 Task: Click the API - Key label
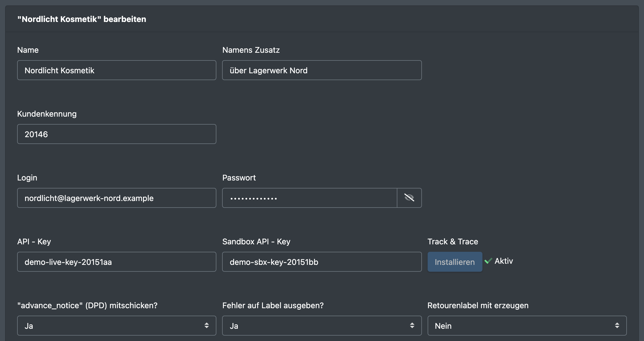34,241
